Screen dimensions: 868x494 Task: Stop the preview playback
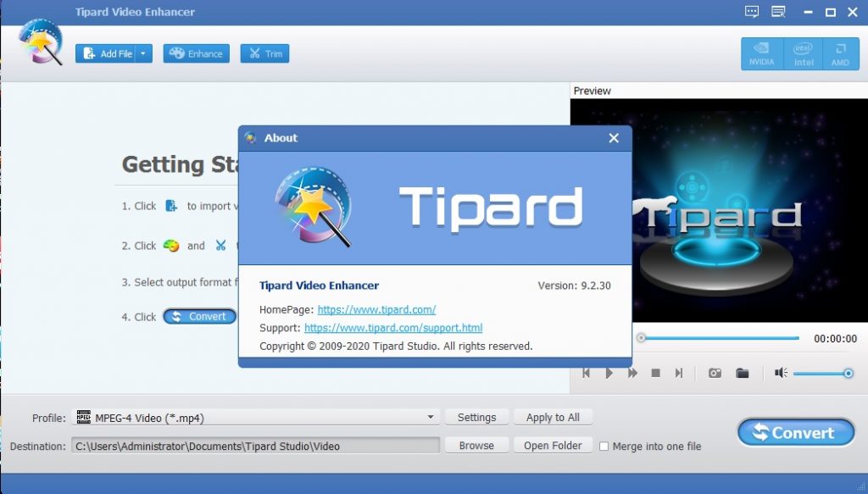click(x=655, y=374)
